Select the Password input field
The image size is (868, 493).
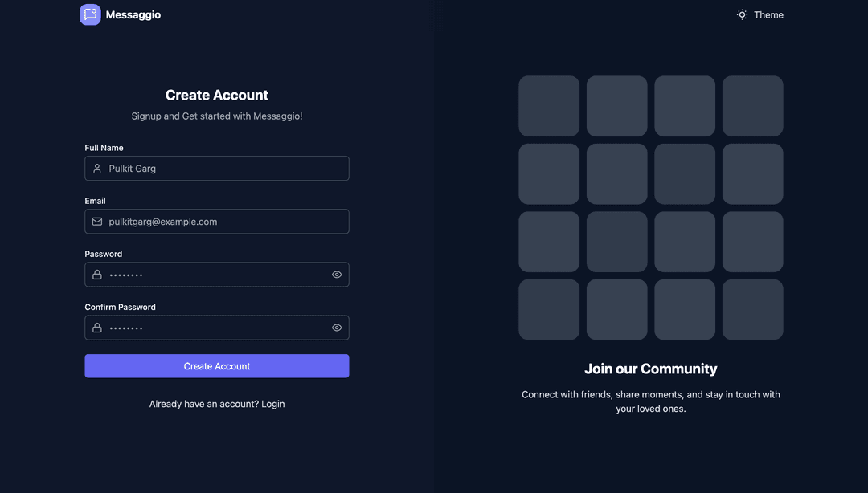click(x=217, y=275)
